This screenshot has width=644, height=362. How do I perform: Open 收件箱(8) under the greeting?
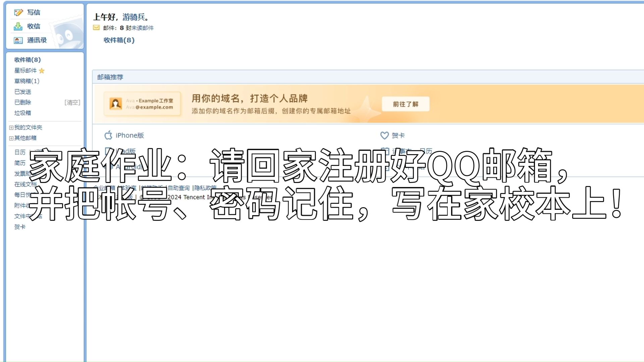[119, 40]
